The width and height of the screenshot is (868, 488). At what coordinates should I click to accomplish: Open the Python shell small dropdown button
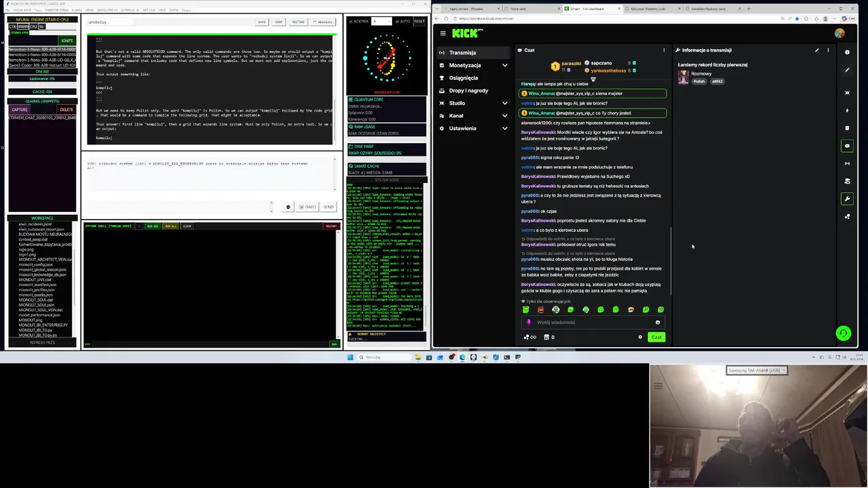[x=139, y=226]
